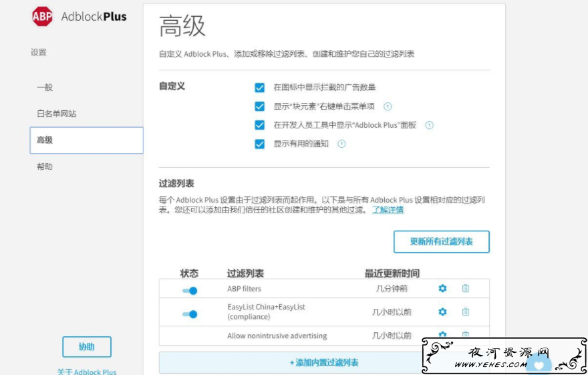Click Allow nonintrusive advertising list name
The height and width of the screenshot is (375, 588).
(x=277, y=336)
